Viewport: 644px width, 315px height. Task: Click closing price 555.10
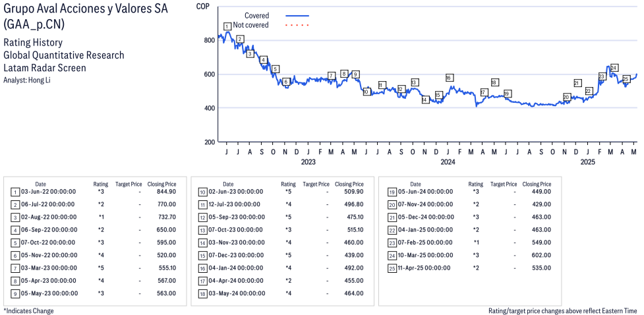tap(167, 268)
